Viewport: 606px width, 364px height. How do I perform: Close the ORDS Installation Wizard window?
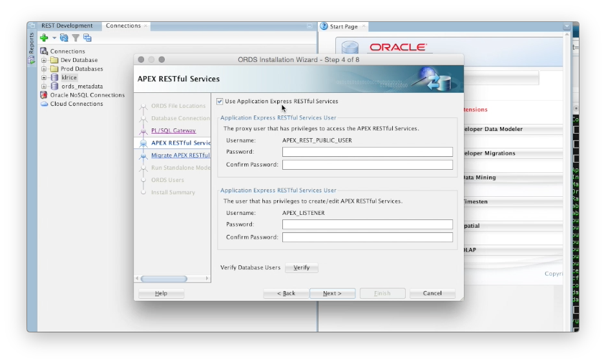pos(141,59)
